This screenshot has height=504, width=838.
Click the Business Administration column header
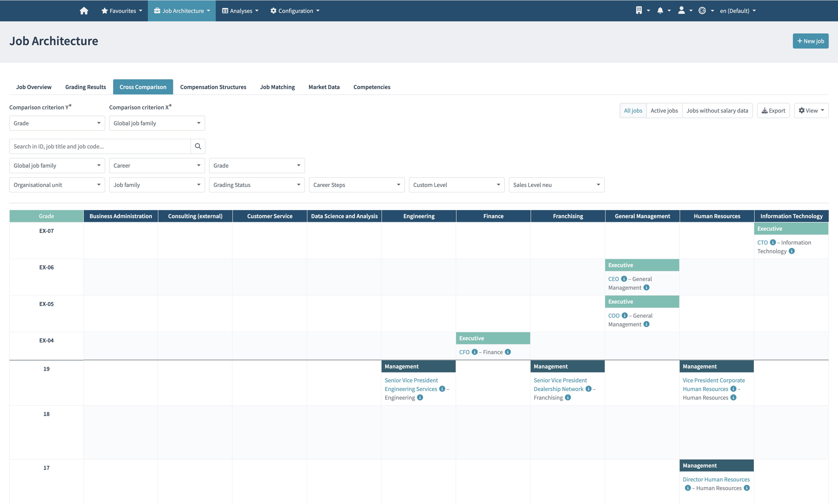coord(121,216)
